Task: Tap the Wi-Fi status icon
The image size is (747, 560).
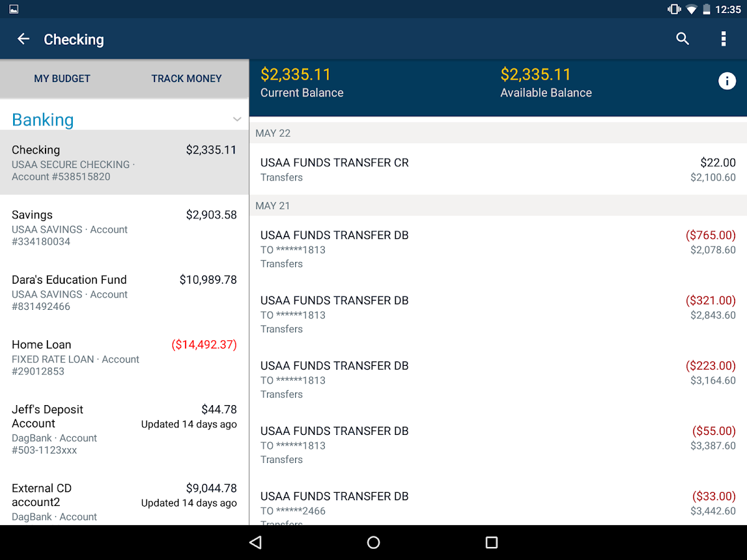Action: (691, 9)
